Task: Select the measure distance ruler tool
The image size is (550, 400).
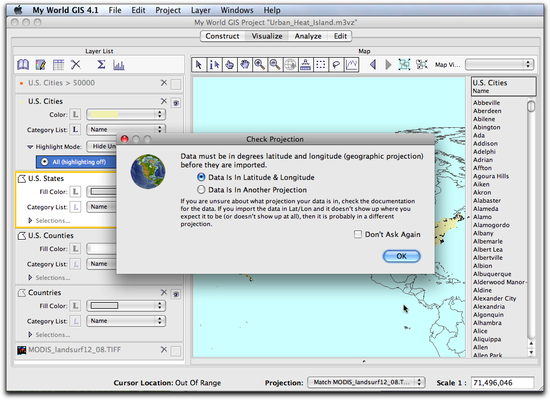Action: (x=305, y=65)
